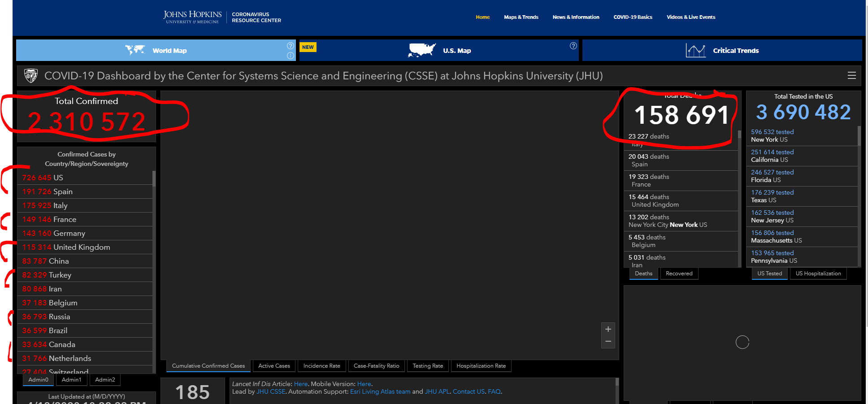Viewport: 868px width, 404px height.
Task: Zoom in with the map plus button
Action: (x=608, y=329)
